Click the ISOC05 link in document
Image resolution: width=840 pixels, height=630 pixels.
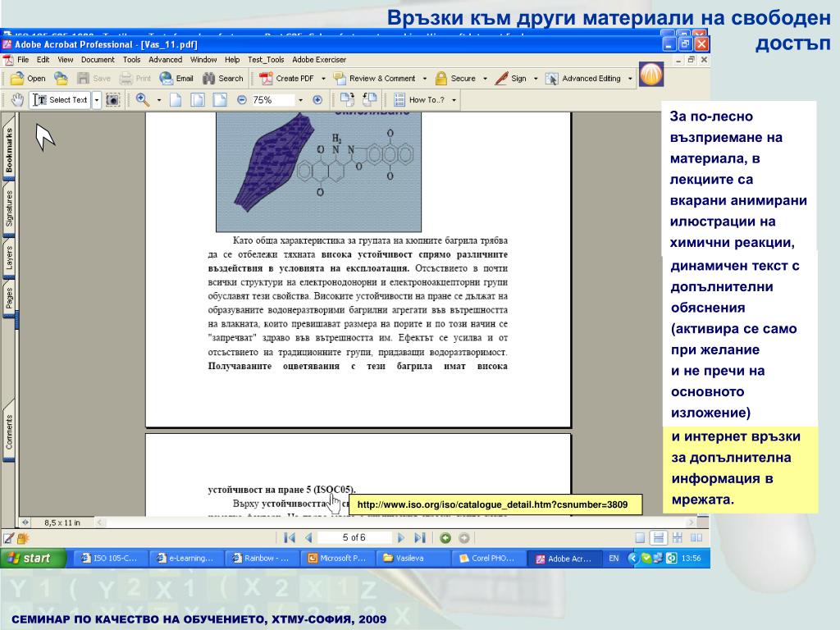pyautogui.click(x=335, y=489)
